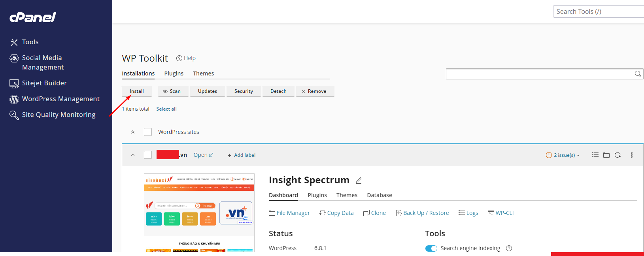The image size is (644, 256).
Task: Toggle Search engine indexing switch
Action: click(x=431, y=248)
